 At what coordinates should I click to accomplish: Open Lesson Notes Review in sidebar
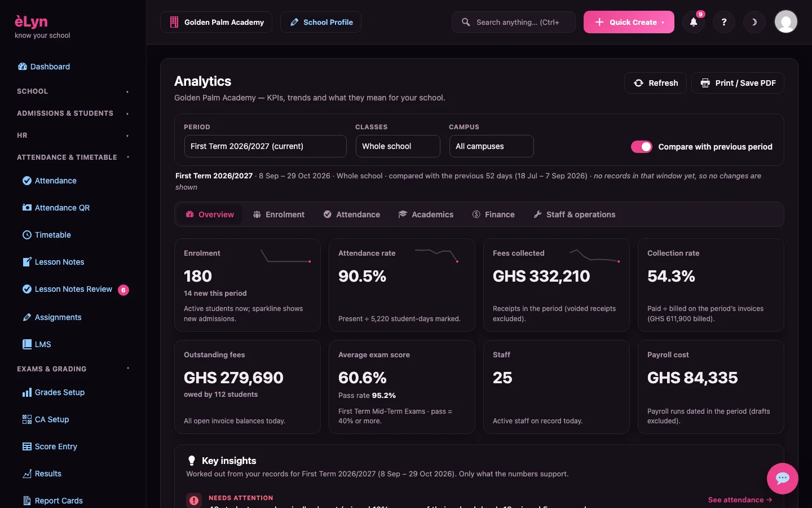[x=73, y=289]
